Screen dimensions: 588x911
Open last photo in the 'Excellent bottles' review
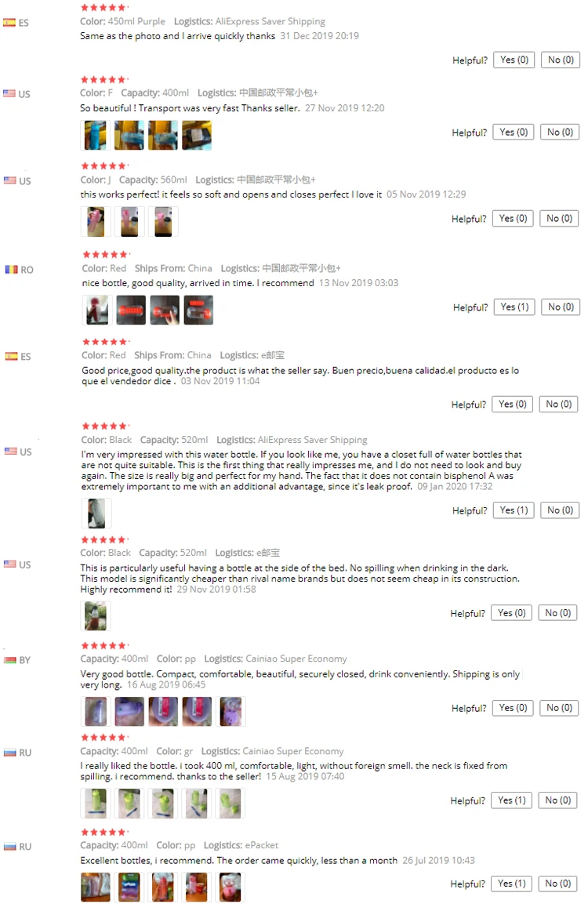pos(230,887)
